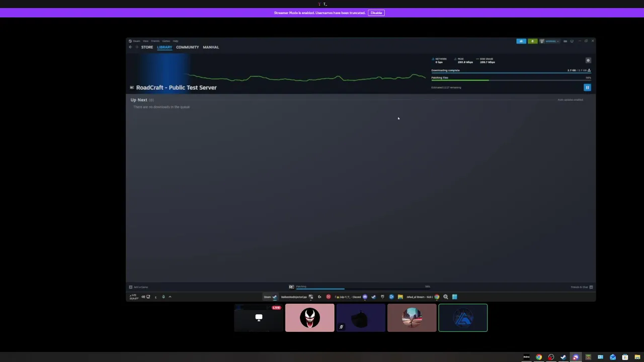This screenshot has width=644, height=362.
Task: Select the blue logo participant tile with green border
Action: click(x=463, y=318)
